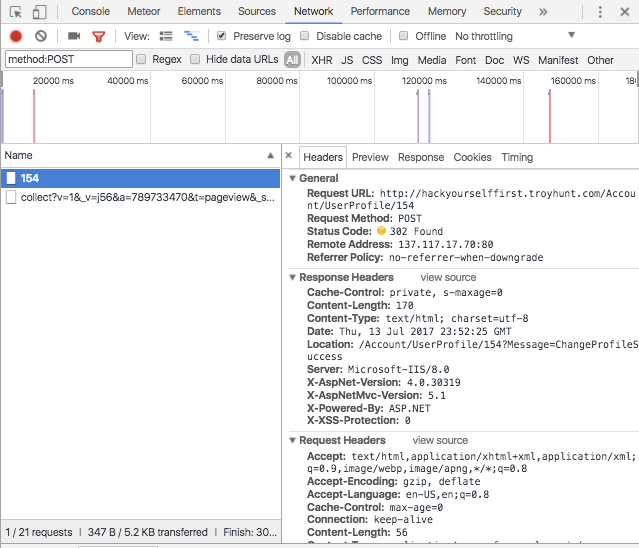The width and height of the screenshot is (639, 548).
Task: Enable the Disable cache checkbox
Action: coord(306,36)
